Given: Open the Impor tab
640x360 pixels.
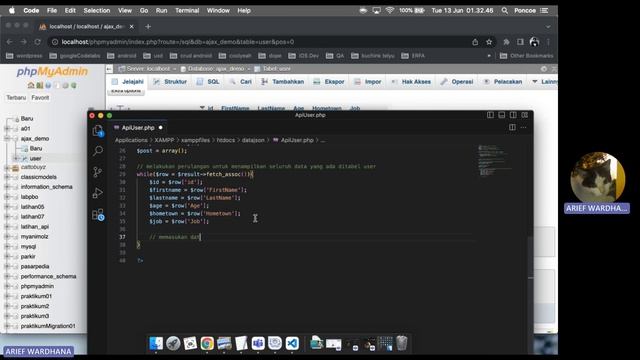Looking at the screenshot, I should [x=368, y=82].
